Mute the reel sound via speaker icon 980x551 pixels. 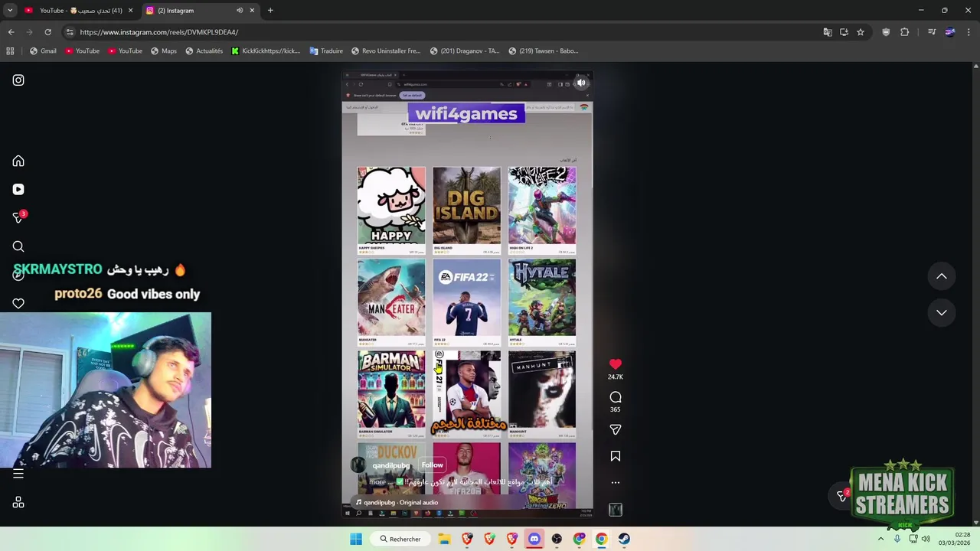click(581, 83)
